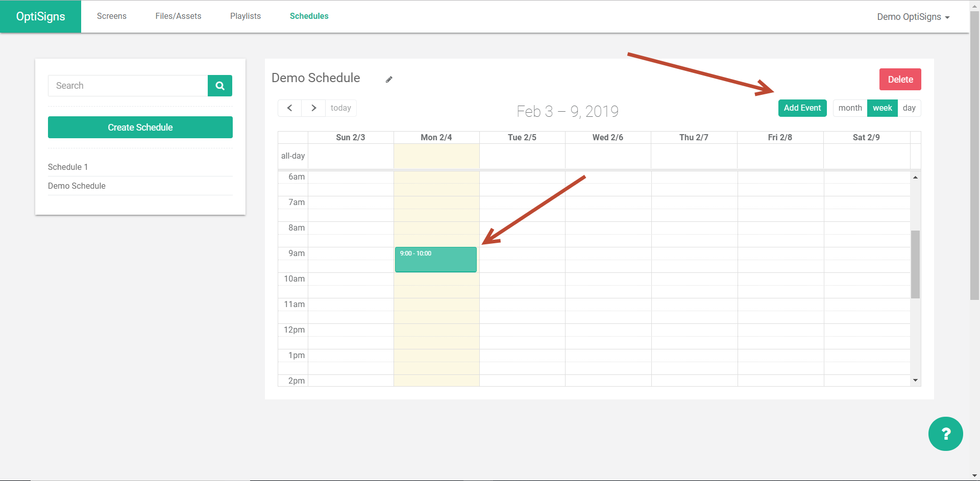Select Schedule 1 from the list
Viewport: 980px width, 481px height.
click(x=67, y=167)
